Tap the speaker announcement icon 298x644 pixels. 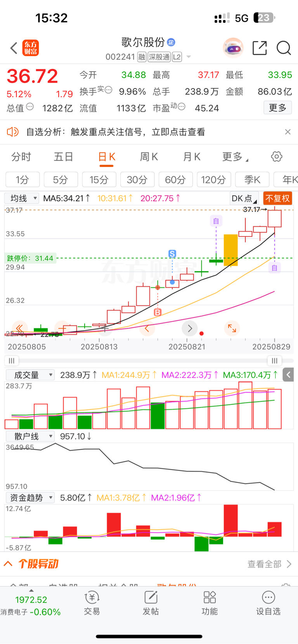point(12,132)
